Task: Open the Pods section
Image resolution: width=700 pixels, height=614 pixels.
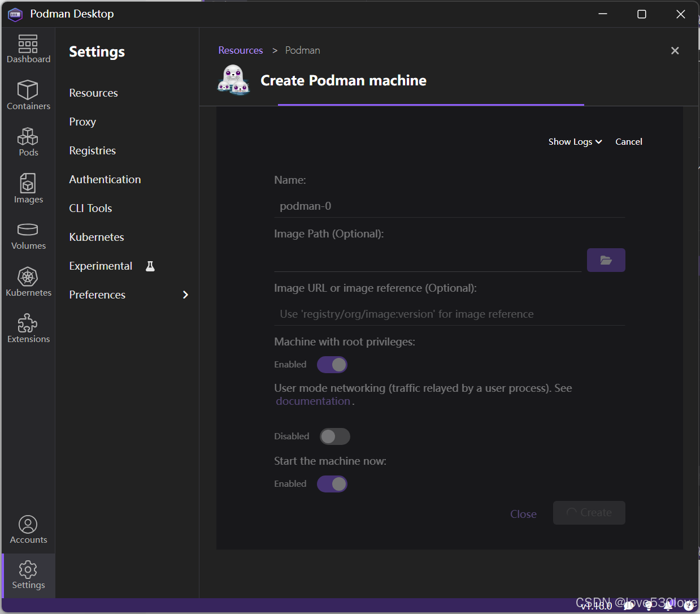Action: (x=28, y=141)
